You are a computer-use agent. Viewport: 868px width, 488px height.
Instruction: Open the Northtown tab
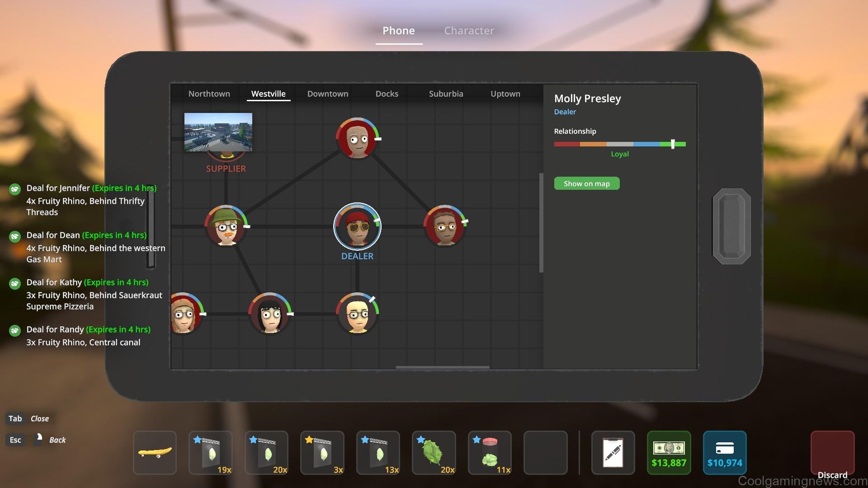coord(209,94)
